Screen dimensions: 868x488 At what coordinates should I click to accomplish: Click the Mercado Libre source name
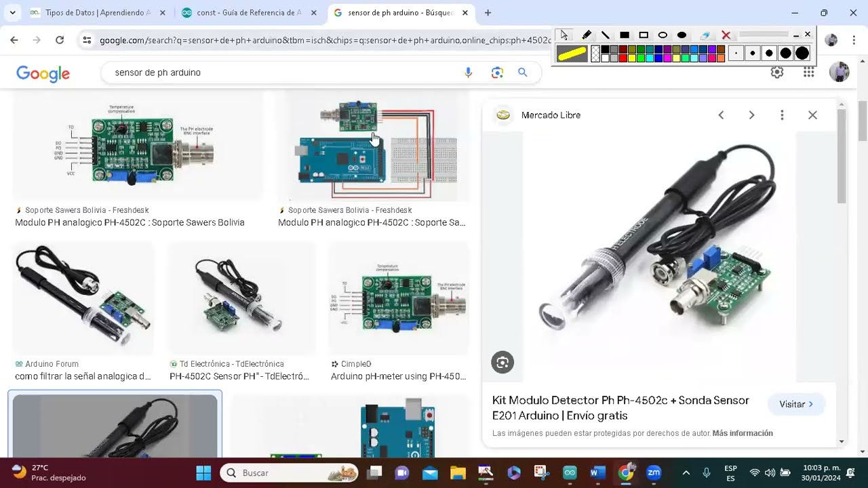point(551,115)
